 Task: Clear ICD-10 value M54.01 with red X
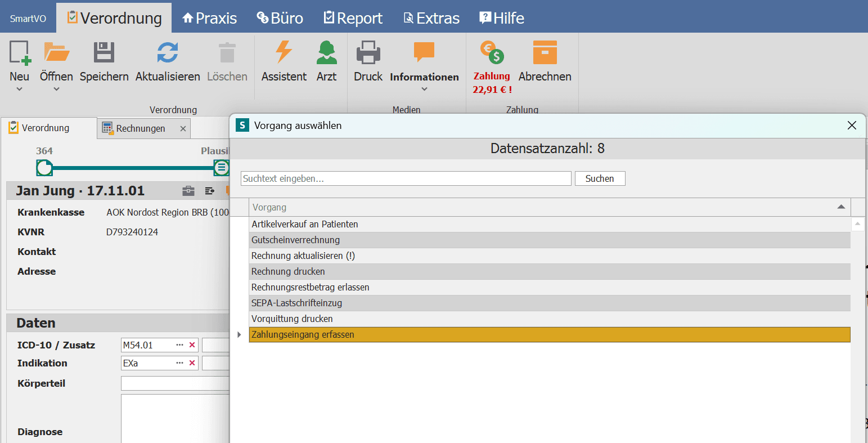[x=192, y=345]
